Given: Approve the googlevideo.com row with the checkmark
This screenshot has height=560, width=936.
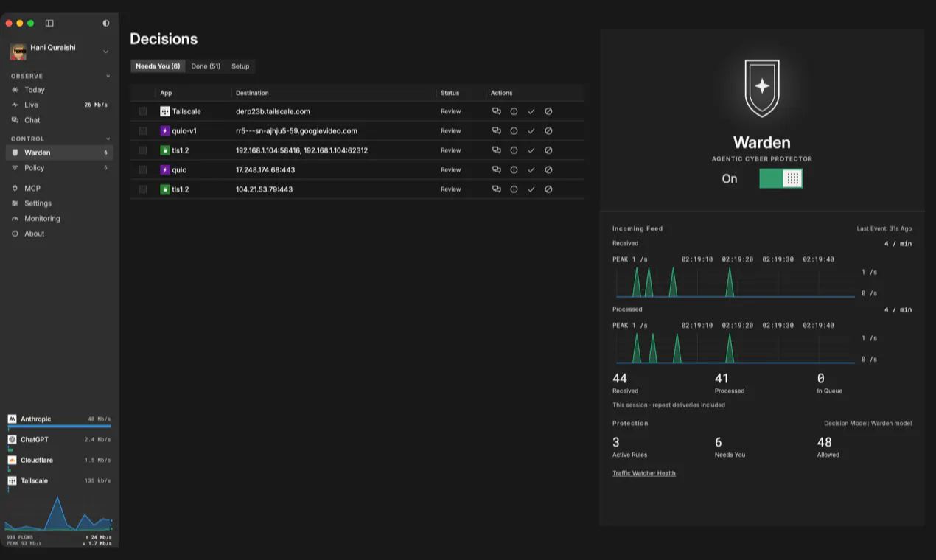Looking at the screenshot, I should point(531,130).
